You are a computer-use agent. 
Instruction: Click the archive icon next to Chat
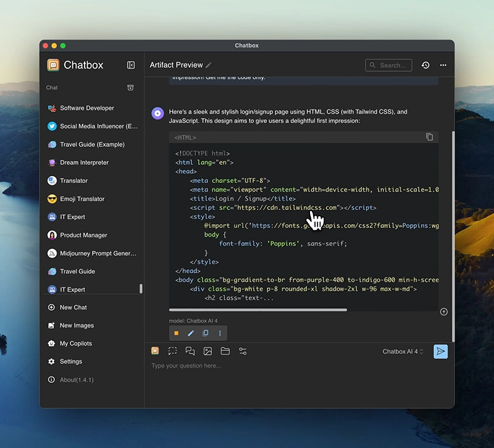(130, 88)
